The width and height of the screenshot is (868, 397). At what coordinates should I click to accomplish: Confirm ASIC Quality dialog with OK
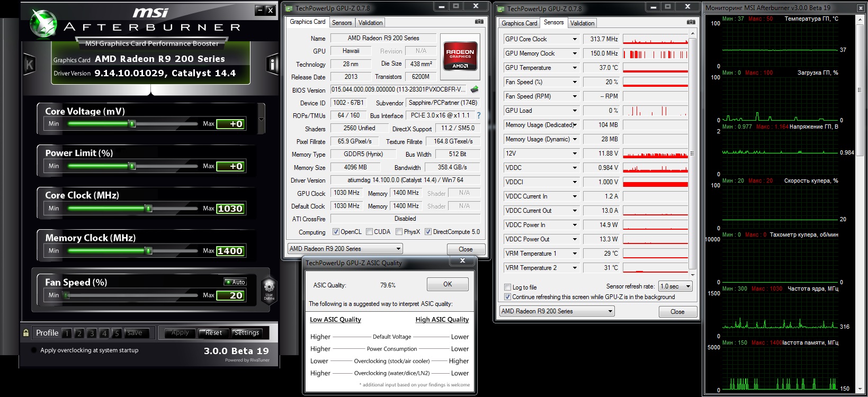click(448, 284)
